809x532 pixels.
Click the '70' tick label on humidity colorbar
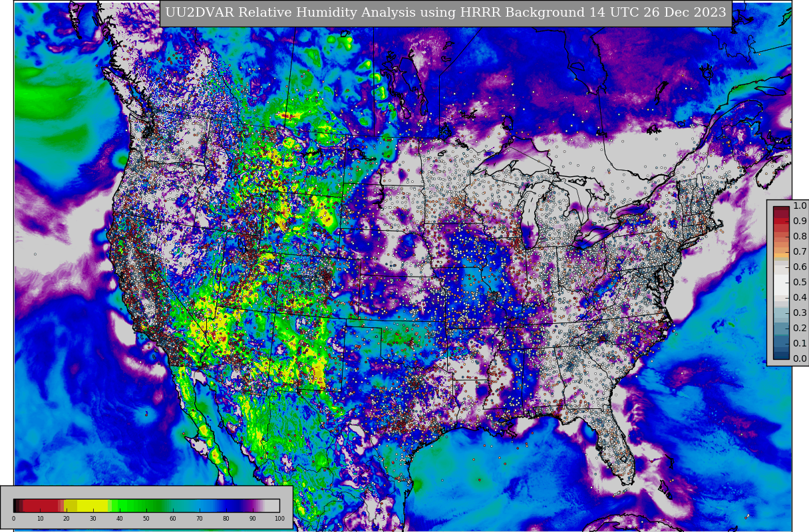[x=200, y=519]
